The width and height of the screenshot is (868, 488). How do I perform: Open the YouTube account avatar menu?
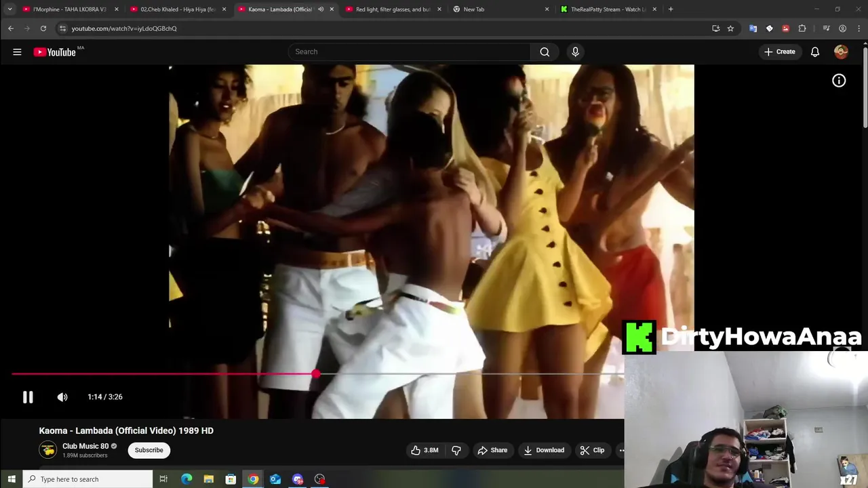841,52
